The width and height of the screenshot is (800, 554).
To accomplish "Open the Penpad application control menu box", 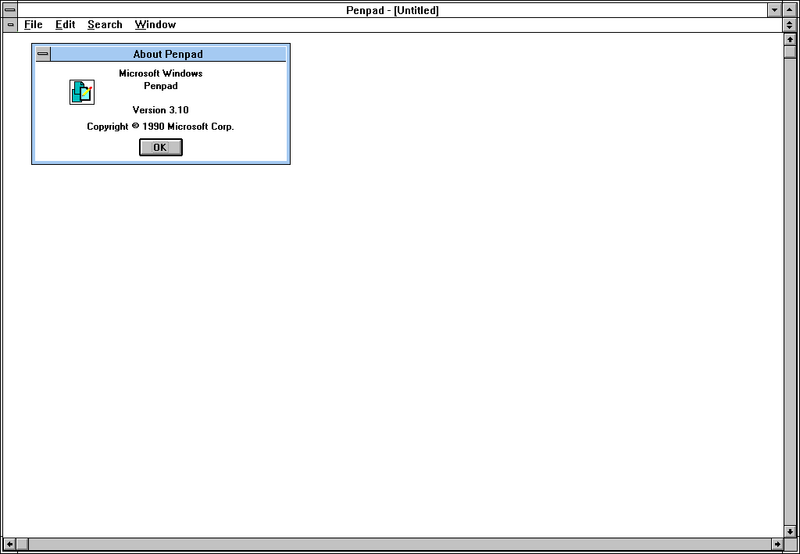I will [x=10, y=10].
